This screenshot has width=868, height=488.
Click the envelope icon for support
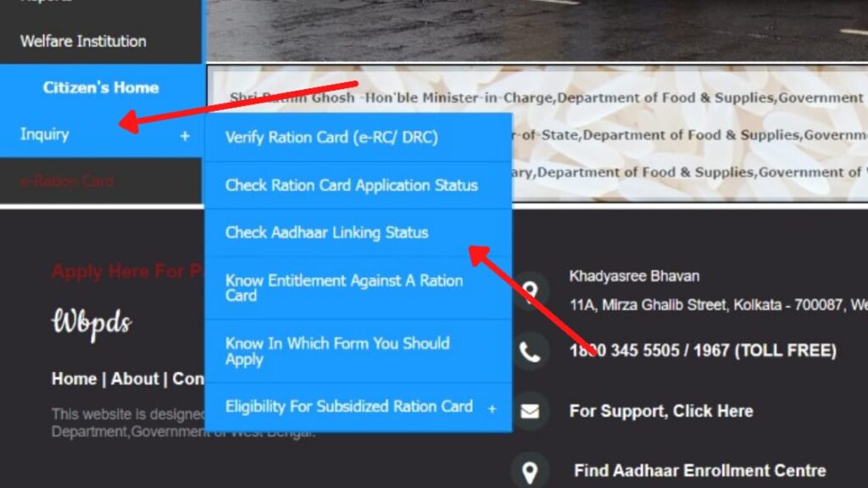(531, 411)
